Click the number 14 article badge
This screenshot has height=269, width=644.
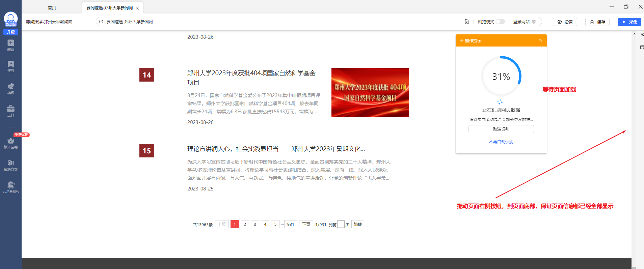[x=147, y=75]
